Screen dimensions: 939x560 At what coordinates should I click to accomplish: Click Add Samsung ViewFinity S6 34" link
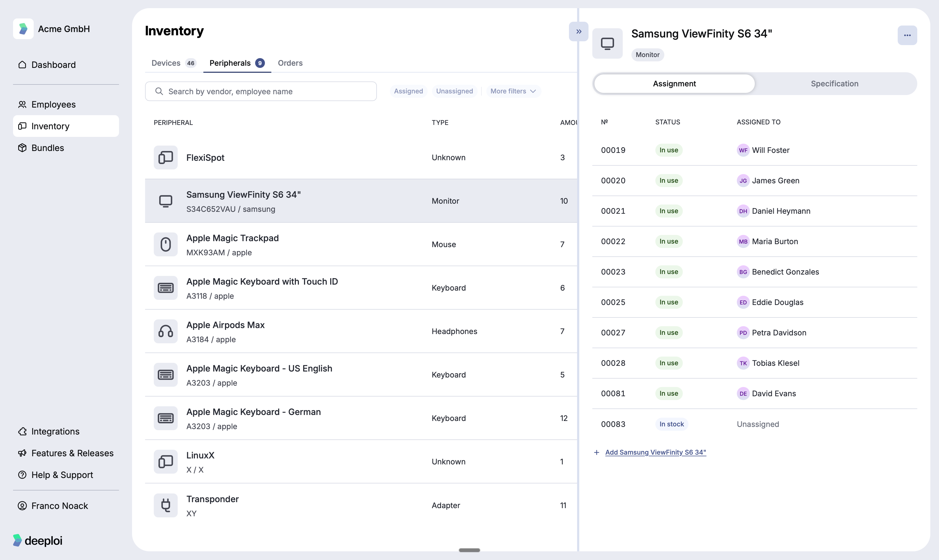(x=655, y=452)
